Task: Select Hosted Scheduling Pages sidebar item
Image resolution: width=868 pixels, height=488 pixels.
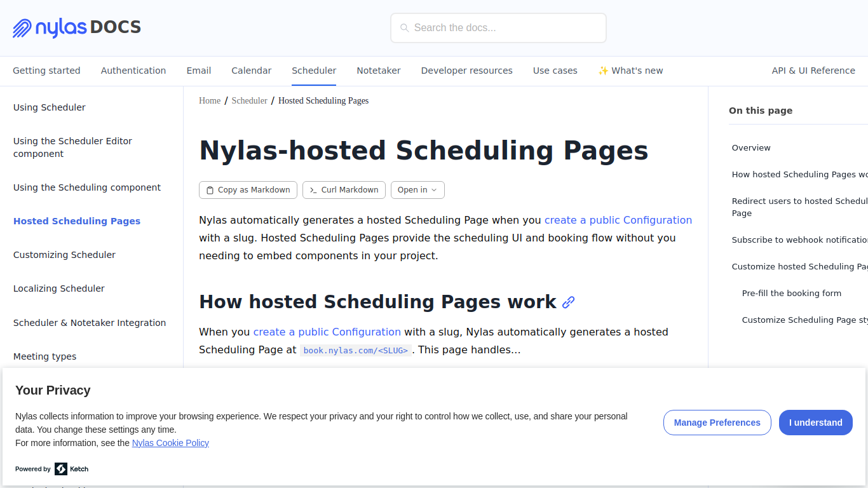Action: click(x=77, y=221)
